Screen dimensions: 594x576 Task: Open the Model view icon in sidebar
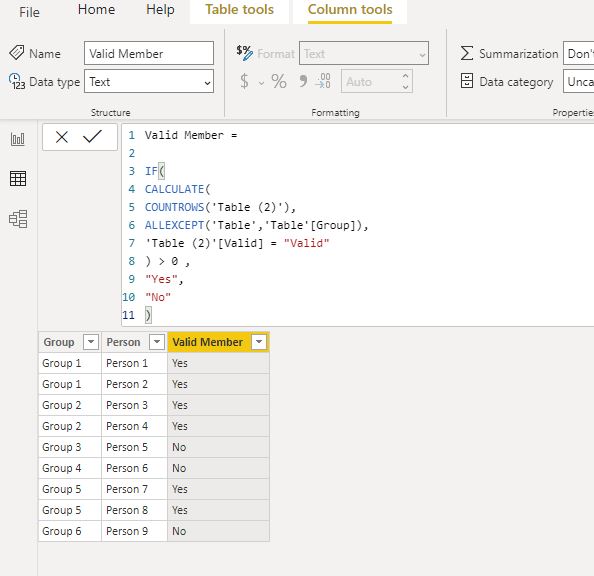pyautogui.click(x=18, y=219)
